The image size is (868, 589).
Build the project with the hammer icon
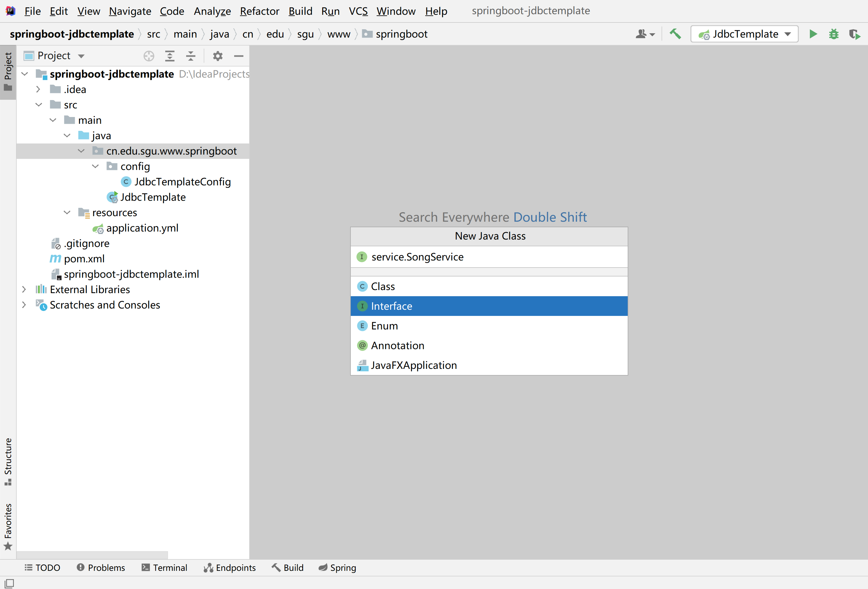[675, 34]
